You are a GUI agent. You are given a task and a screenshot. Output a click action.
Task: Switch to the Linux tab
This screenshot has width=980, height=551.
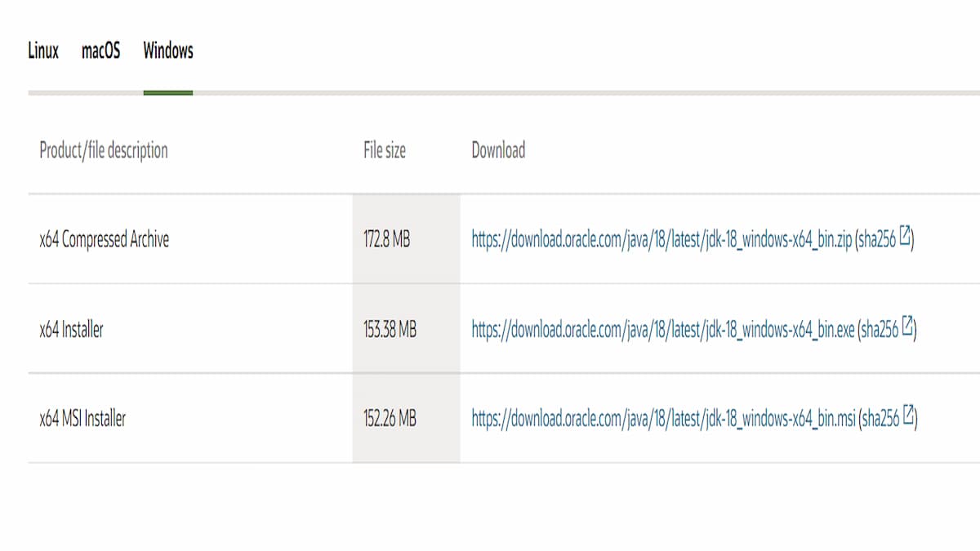tap(43, 51)
